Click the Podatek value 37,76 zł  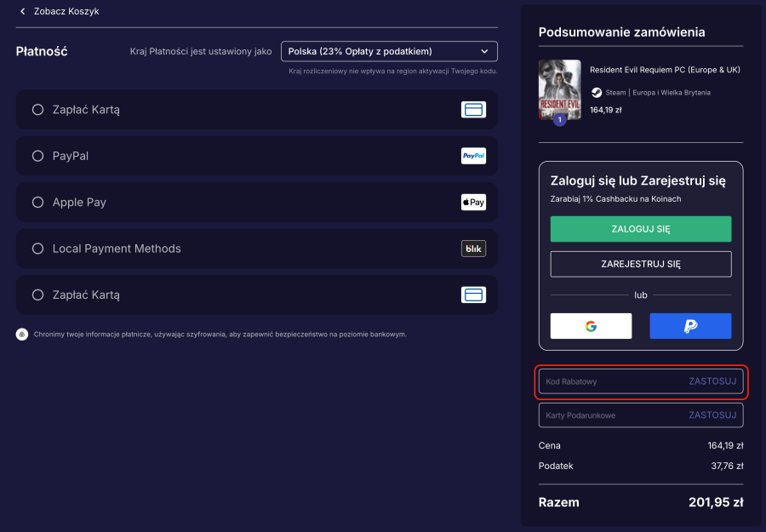pyautogui.click(x=727, y=466)
